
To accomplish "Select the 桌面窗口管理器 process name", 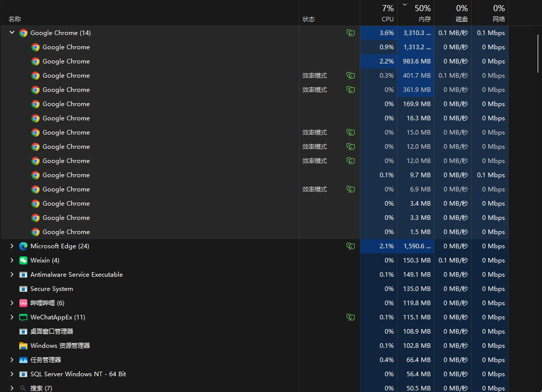I will pos(51,332).
